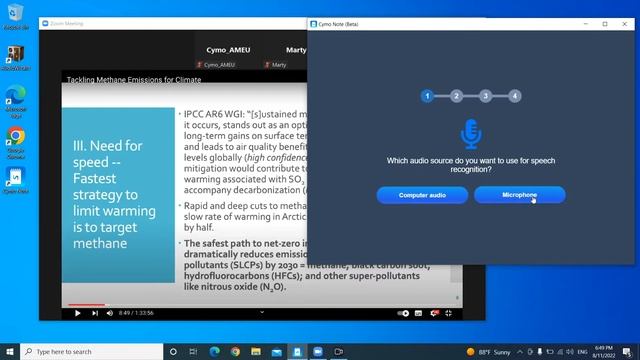The height and width of the screenshot is (360, 640).
Task: Open the Microsoft Edge desktop shortcut
Action: point(16,101)
